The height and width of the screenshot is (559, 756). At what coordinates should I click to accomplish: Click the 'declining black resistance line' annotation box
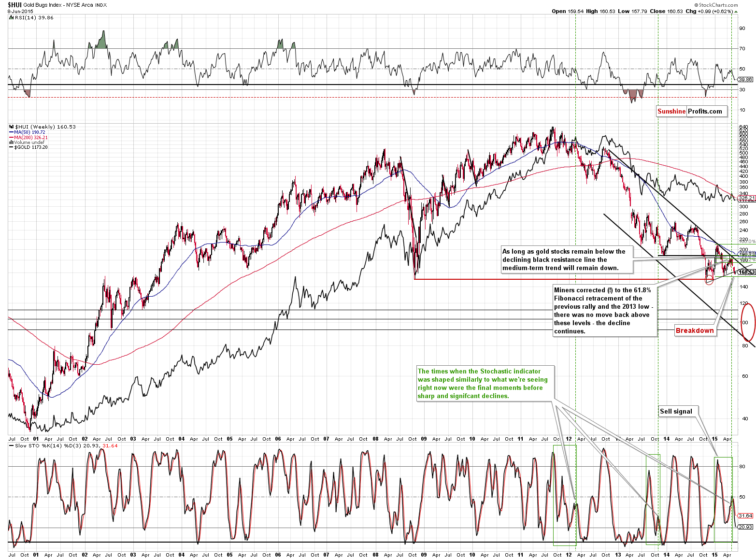coord(566,259)
